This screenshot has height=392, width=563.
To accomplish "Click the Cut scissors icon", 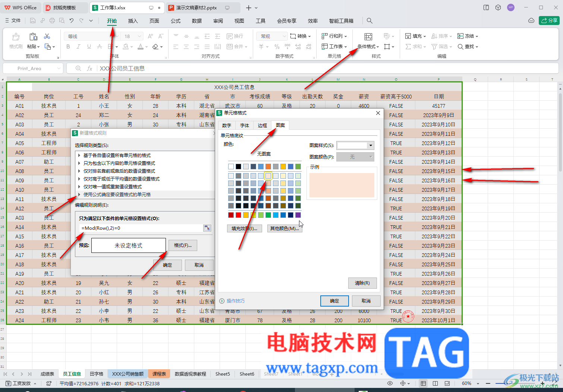I will click(x=47, y=36).
